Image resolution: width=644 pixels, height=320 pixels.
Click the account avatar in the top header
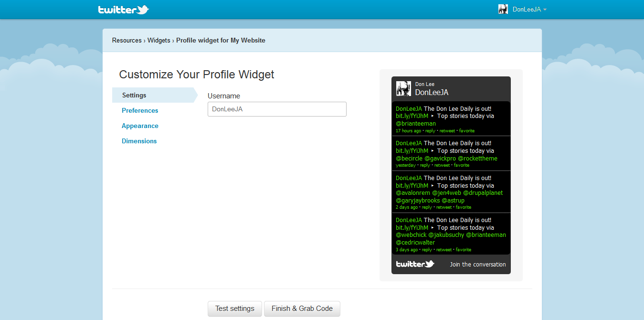(x=503, y=9)
